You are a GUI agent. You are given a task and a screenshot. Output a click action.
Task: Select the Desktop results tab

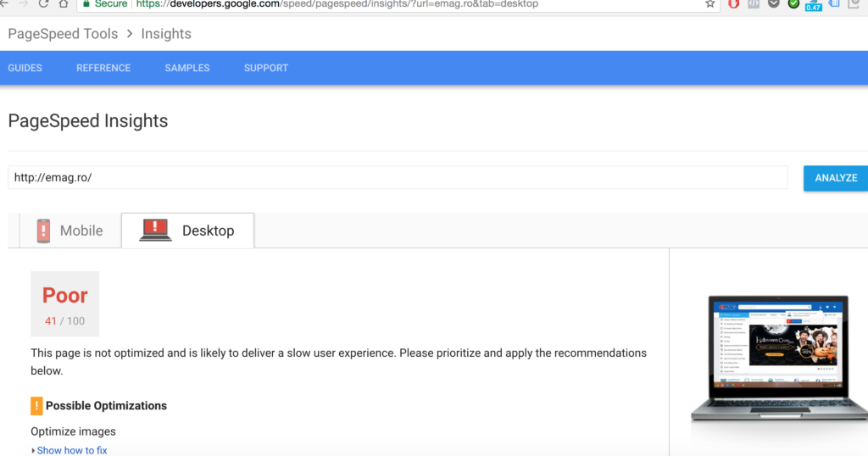[187, 231]
